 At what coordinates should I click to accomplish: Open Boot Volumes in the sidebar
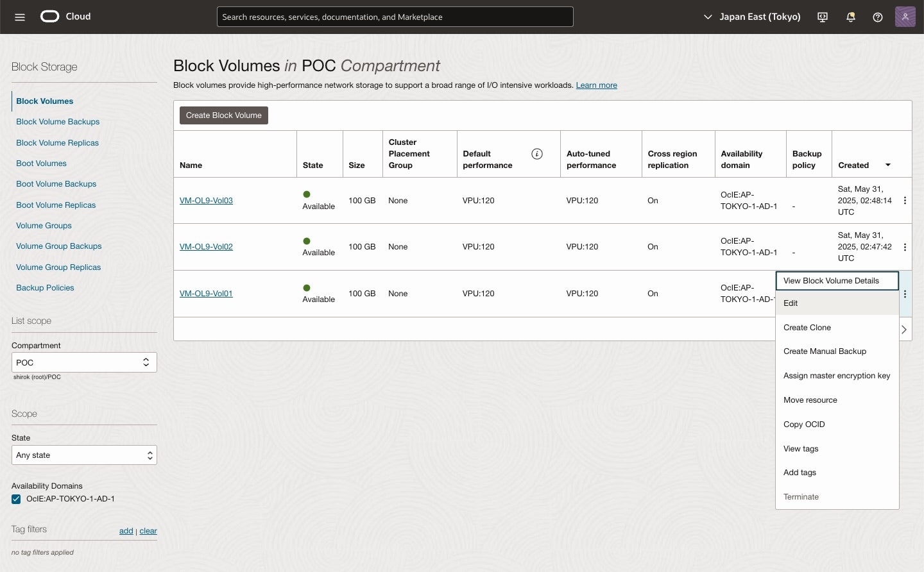(x=41, y=164)
